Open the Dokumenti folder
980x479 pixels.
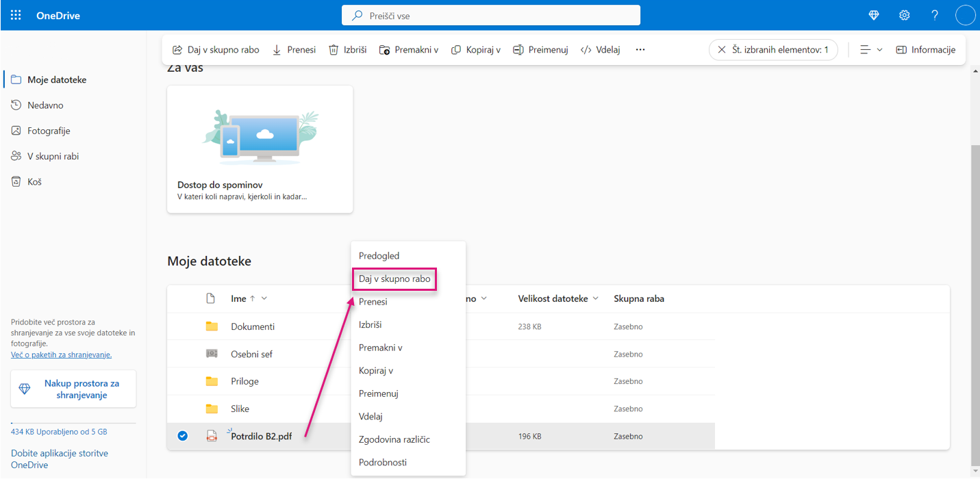[253, 326]
